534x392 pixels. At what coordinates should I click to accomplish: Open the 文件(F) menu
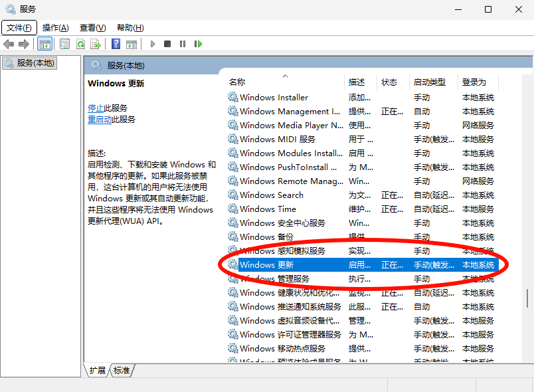click(x=19, y=28)
